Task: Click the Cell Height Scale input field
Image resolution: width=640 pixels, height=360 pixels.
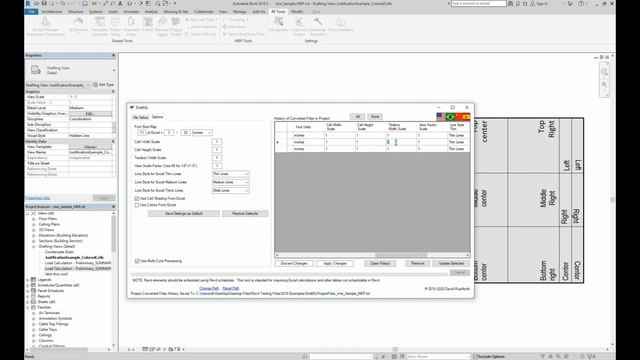Action: click(217, 150)
